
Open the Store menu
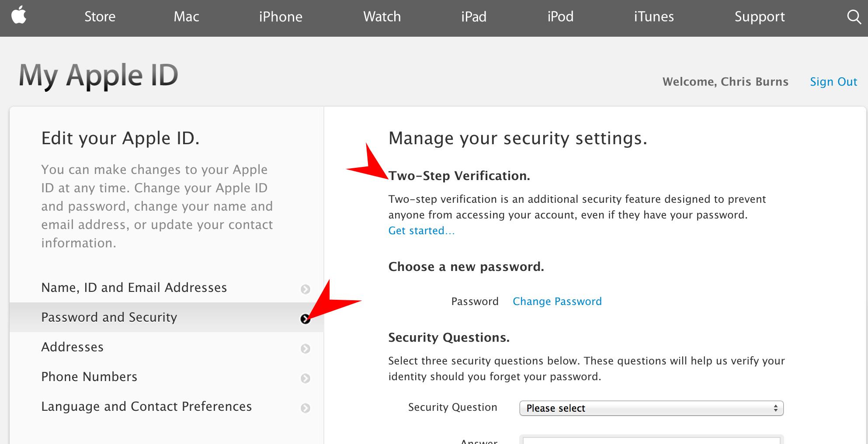[99, 17]
